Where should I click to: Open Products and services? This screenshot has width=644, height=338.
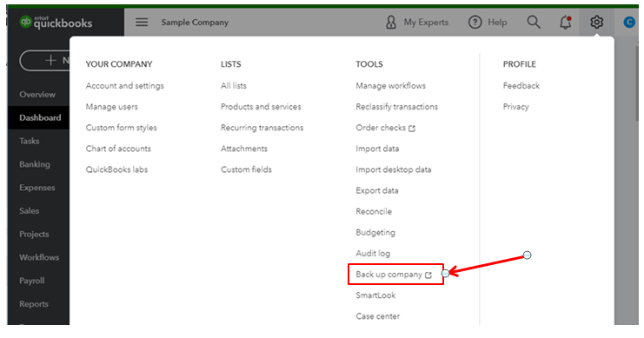(261, 106)
